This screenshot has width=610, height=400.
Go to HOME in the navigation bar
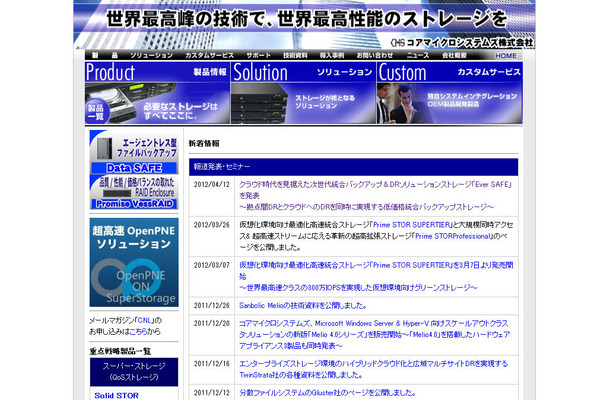[506, 56]
